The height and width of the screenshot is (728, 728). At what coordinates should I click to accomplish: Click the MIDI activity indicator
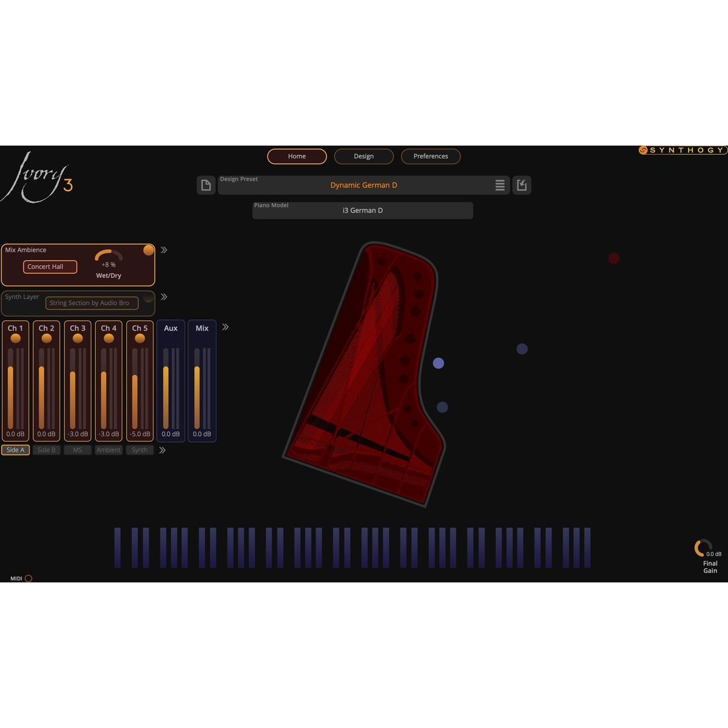29,579
